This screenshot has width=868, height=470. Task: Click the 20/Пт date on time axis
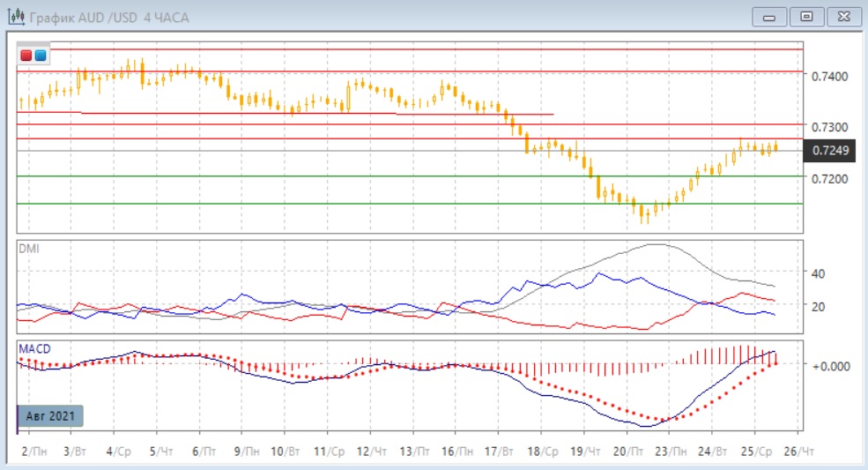pos(627,451)
